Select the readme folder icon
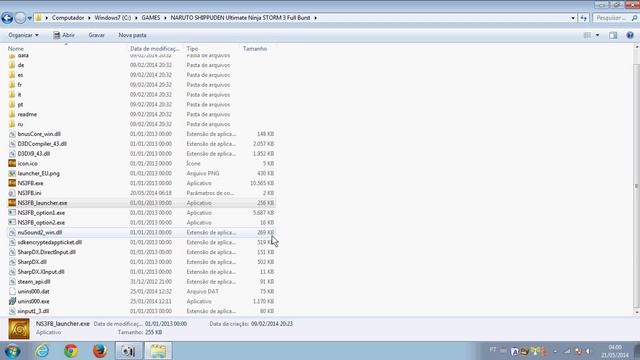Image resolution: width=640 pixels, height=360 pixels. [x=12, y=114]
